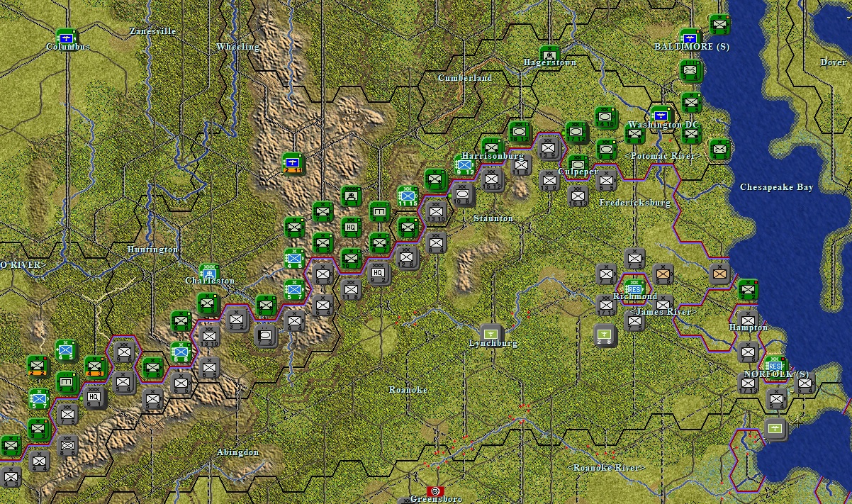
Task: Click the Abingdon city label
Action: [238, 452]
